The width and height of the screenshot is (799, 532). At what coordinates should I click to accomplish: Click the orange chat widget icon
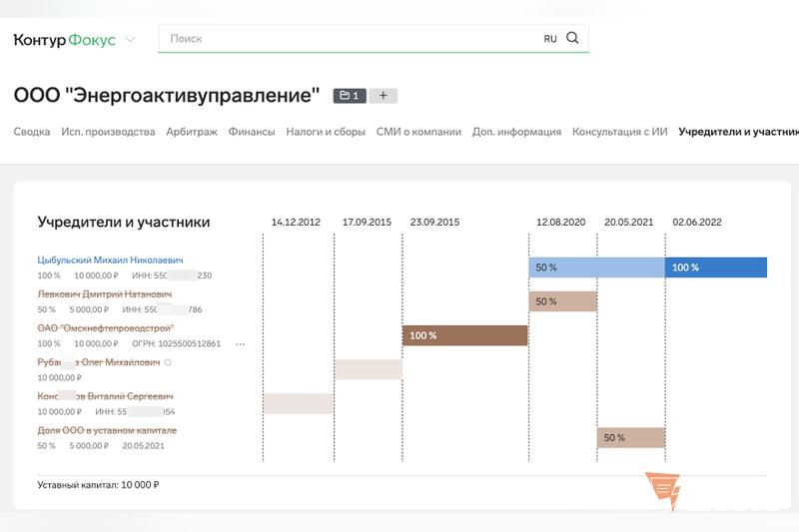tap(663, 490)
